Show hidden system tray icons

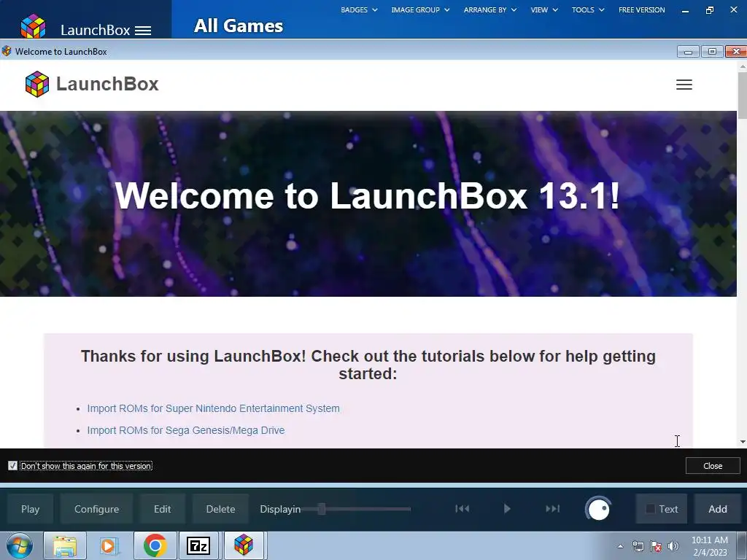point(620,546)
